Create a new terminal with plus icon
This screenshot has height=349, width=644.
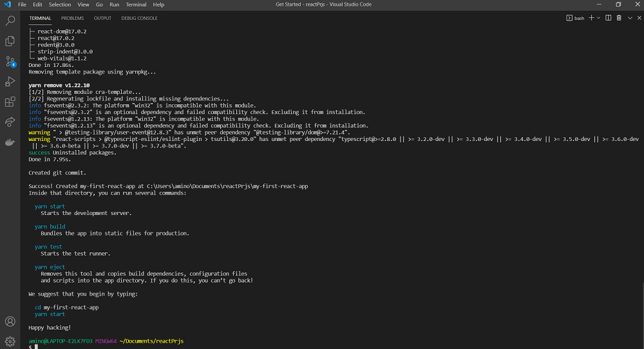tap(591, 18)
